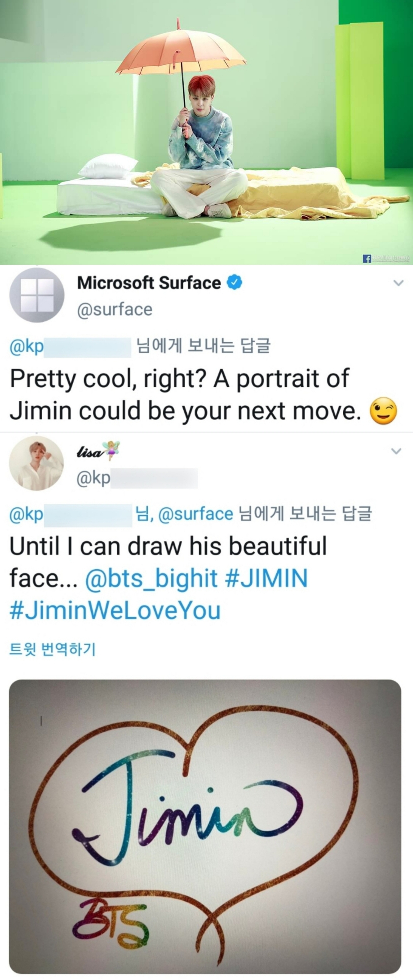Click 트윗 번역하기 to translate tweet
Image resolution: width=413 pixels, height=980 pixels.
pyautogui.click(x=52, y=649)
